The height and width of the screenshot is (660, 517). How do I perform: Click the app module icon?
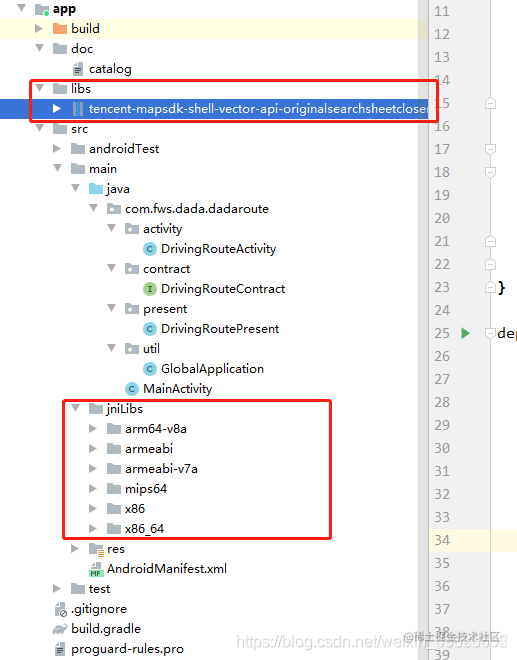pyautogui.click(x=42, y=9)
